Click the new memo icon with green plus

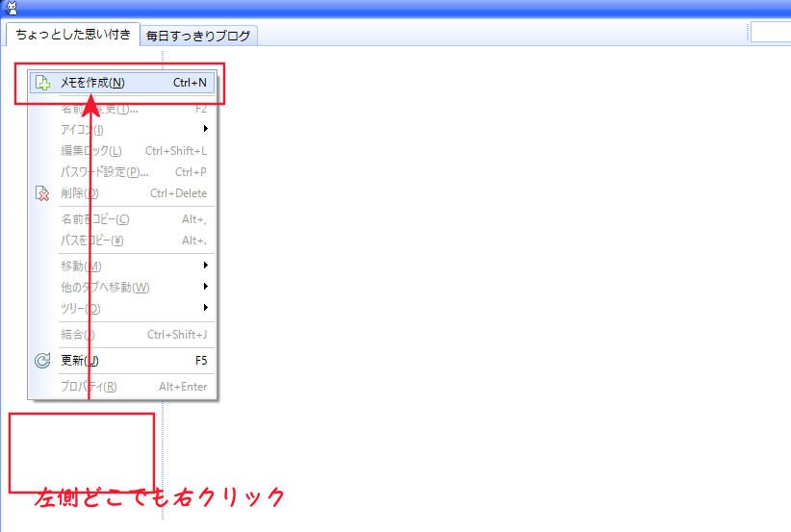tap(43, 83)
